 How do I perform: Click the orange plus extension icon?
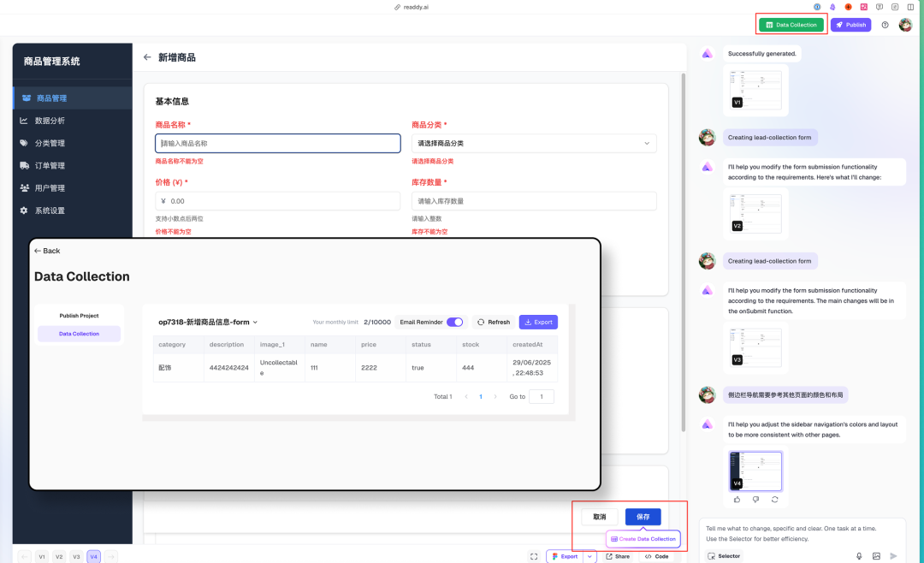(848, 7)
